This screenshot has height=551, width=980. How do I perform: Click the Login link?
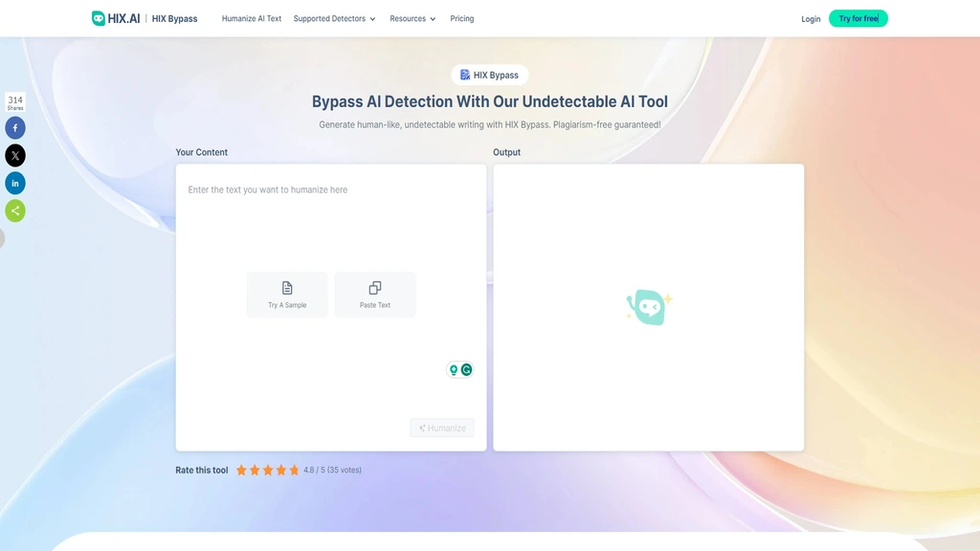pyautogui.click(x=811, y=19)
